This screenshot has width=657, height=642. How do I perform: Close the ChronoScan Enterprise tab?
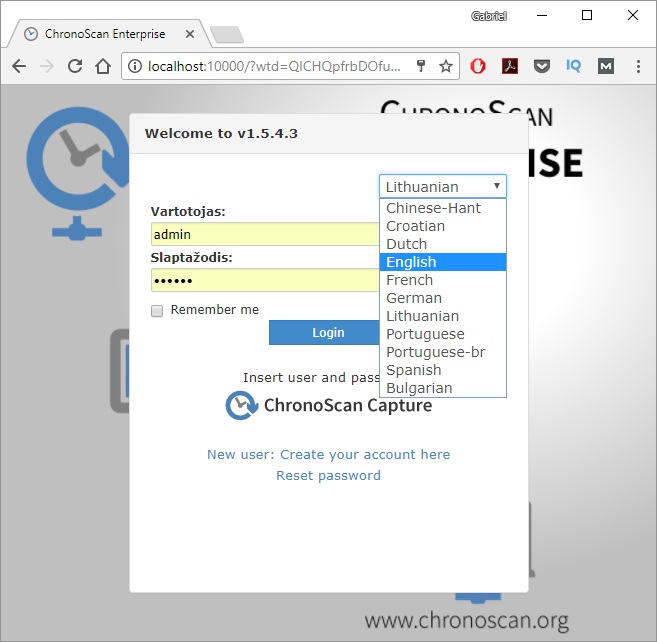(x=190, y=34)
